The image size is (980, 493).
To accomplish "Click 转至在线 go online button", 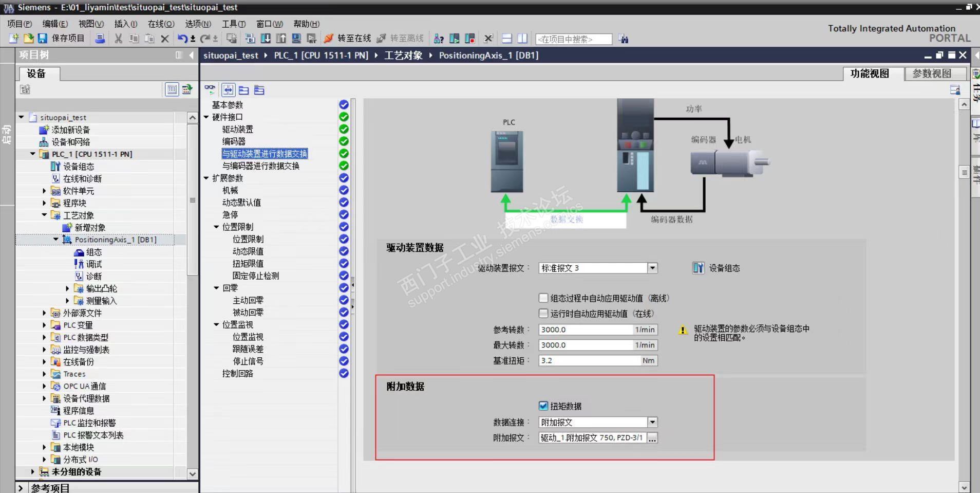I will [347, 39].
